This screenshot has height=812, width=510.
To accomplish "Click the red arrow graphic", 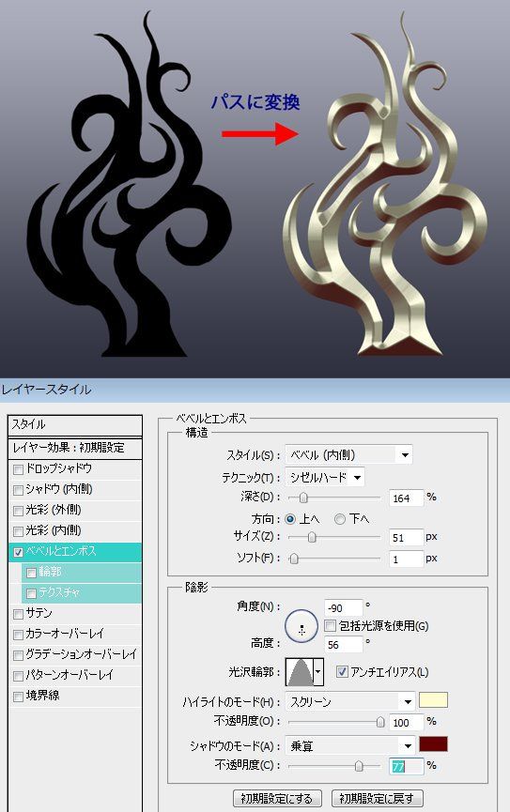I will tap(260, 133).
